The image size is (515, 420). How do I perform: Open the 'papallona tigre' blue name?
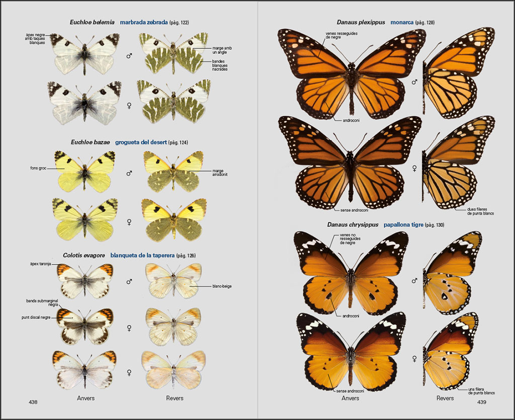point(403,224)
